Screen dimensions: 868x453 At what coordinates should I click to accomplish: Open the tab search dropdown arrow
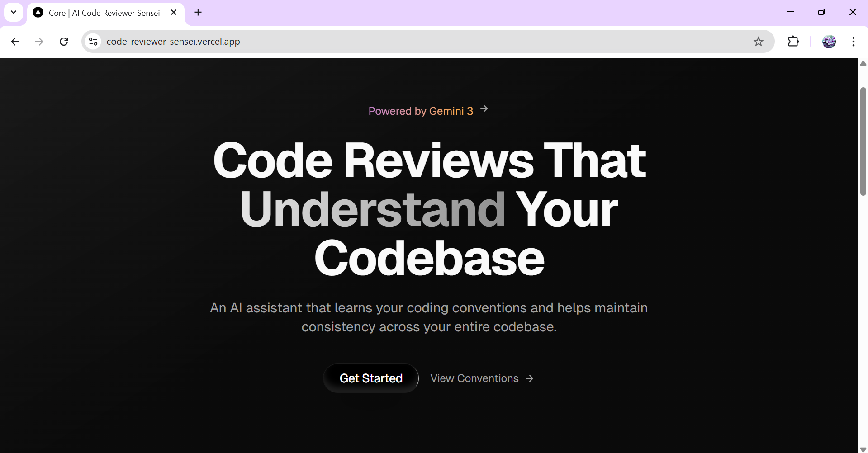tap(14, 12)
